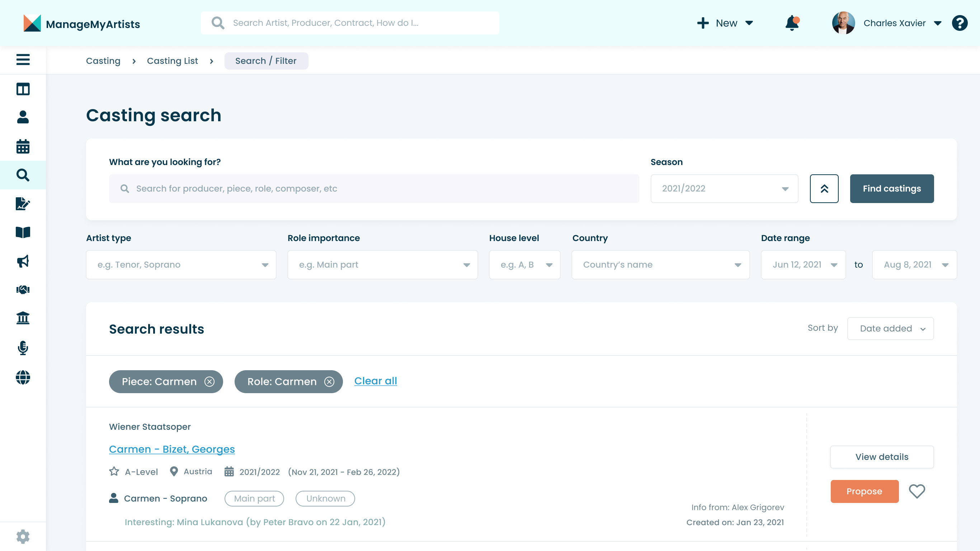The width and height of the screenshot is (980, 551).
Task: Favorite the Carmen casting with heart
Action: point(917,491)
